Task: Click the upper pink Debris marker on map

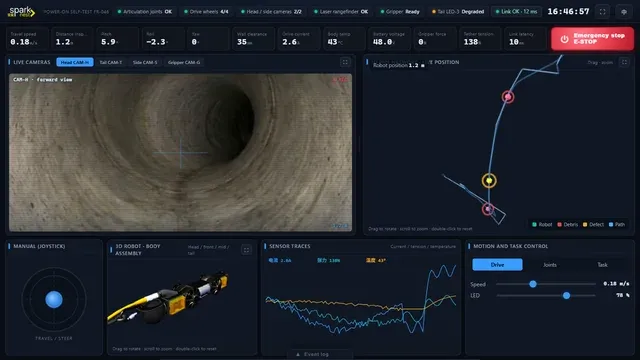Action: (508, 97)
